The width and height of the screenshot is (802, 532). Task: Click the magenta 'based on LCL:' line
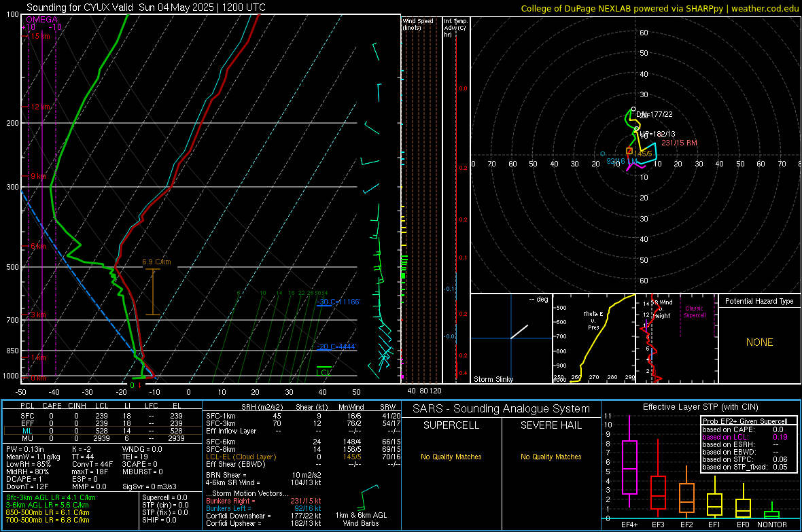coord(745,437)
